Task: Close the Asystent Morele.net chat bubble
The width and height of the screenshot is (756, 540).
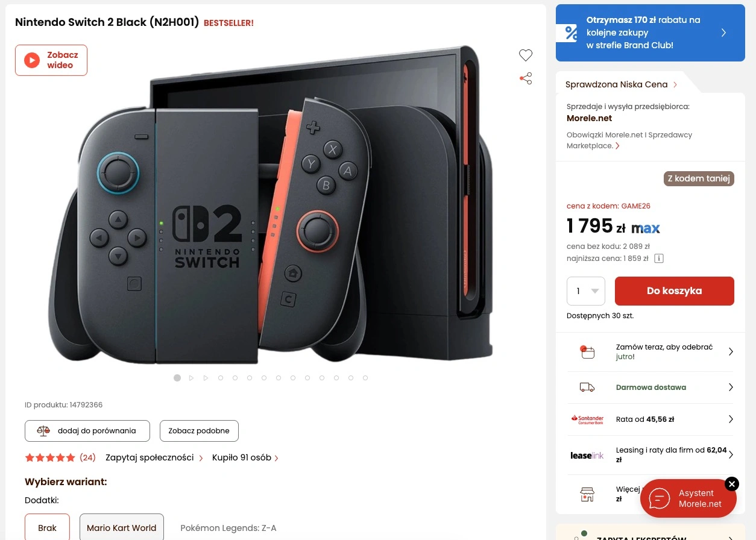Action: [731, 484]
